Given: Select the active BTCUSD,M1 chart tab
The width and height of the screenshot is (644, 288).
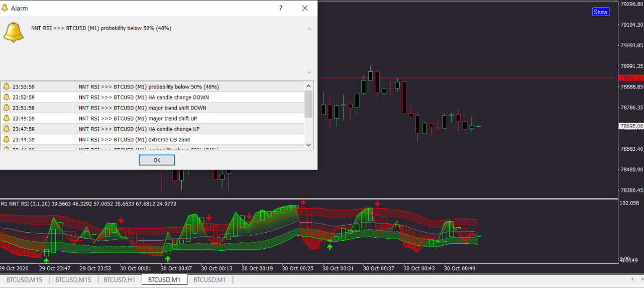Looking at the screenshot, I should pyautogui.click(x=164, y=280).
